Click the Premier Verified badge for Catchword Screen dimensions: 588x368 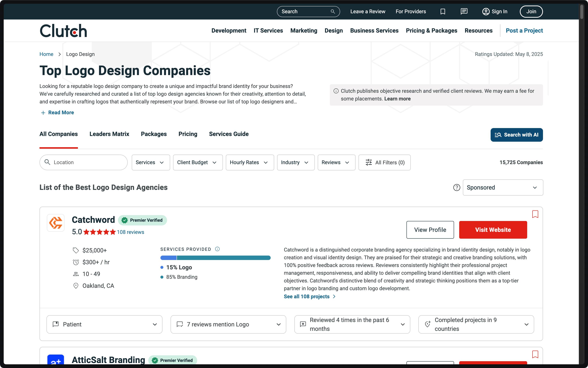(x=142, y=220)
